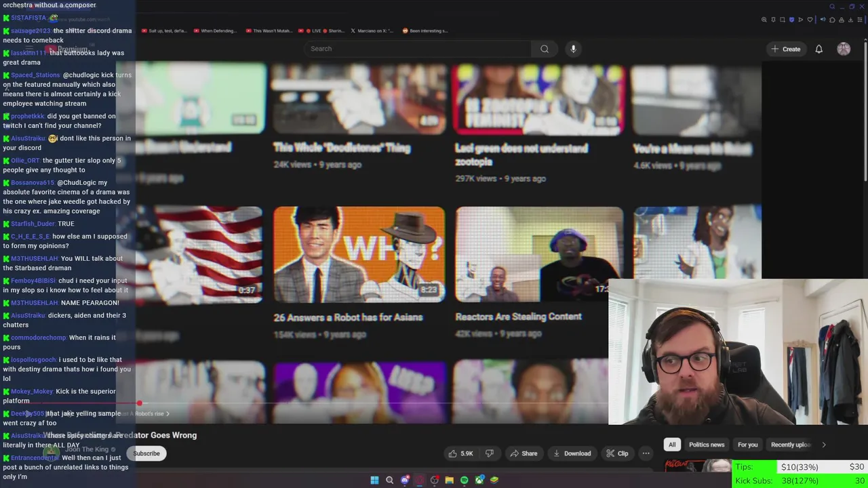Click the Share button below the video

point(524,453)
